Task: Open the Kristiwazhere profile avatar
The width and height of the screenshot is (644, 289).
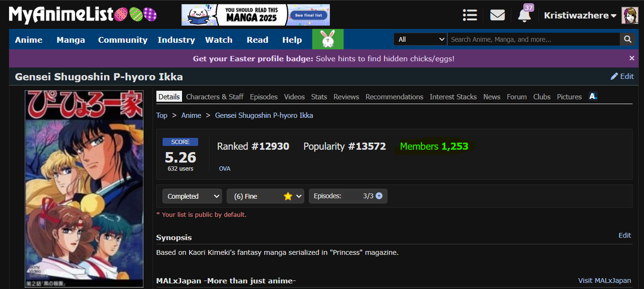Action: 630,16
